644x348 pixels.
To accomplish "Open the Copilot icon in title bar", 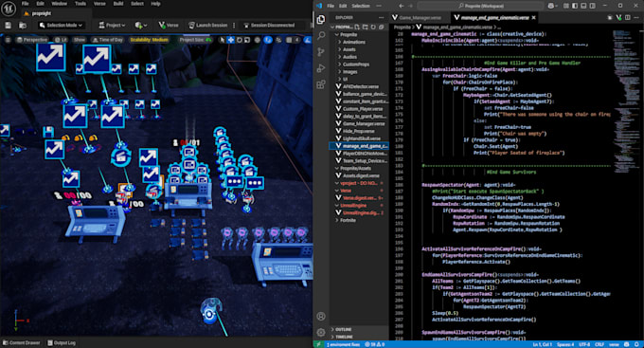I will click(x=551, y=6).
